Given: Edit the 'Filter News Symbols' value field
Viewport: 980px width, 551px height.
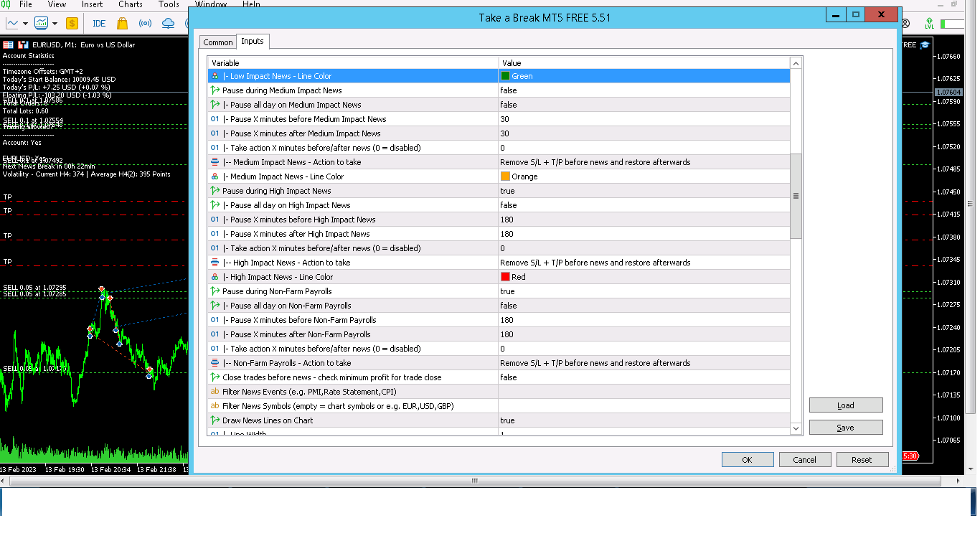Looking at the screenshot, I should [644, 406].
